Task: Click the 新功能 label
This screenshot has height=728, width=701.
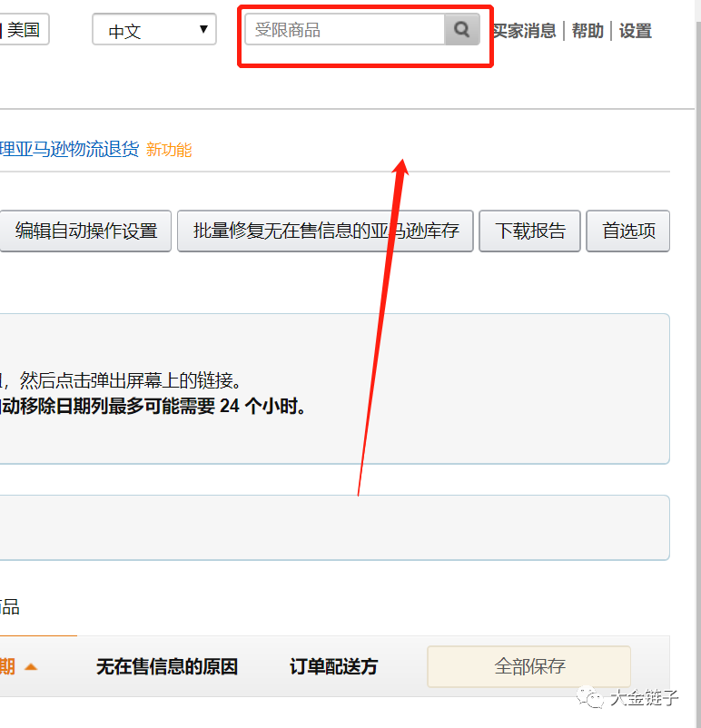Action: [169, 150]
